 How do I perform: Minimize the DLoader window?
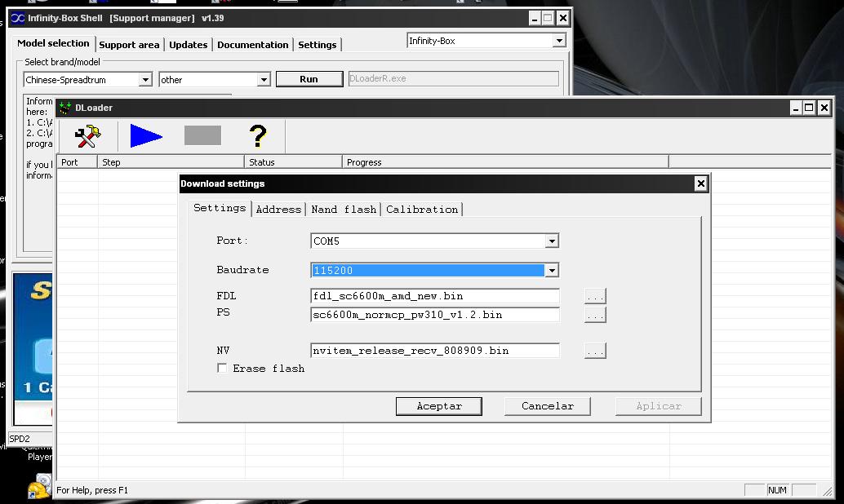(x=795, y=108)
